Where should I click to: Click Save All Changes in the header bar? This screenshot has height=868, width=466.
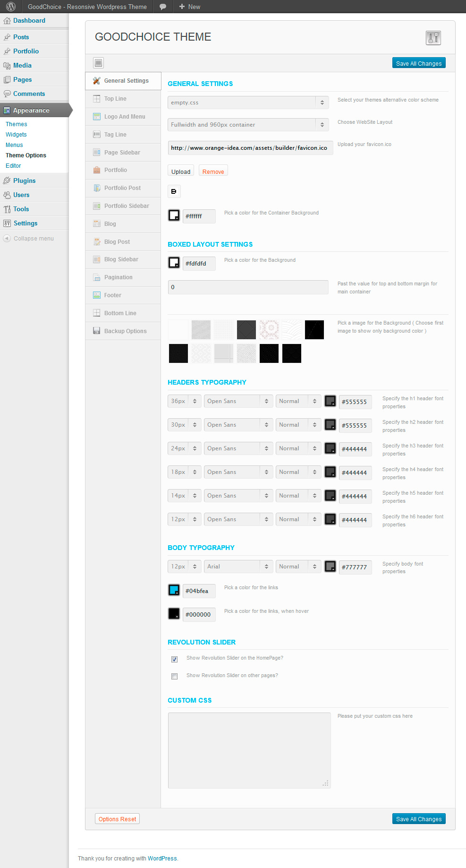click(419, 63)
